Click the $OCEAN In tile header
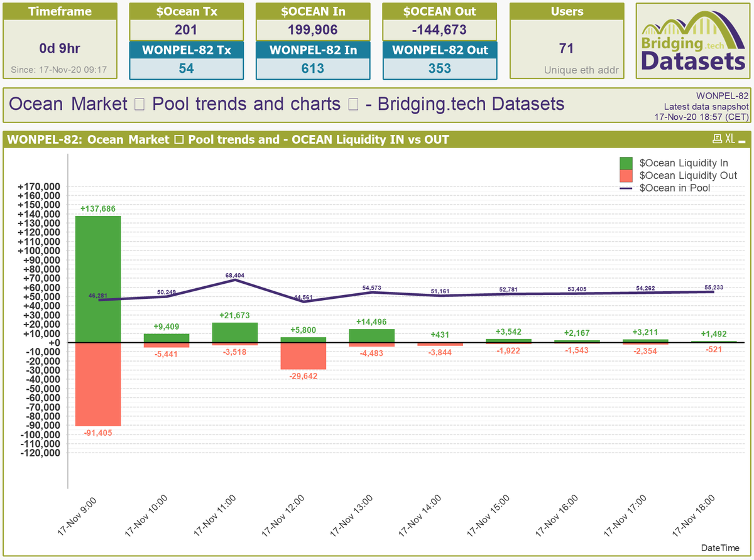The image size is (754, 560). point(313,11)
